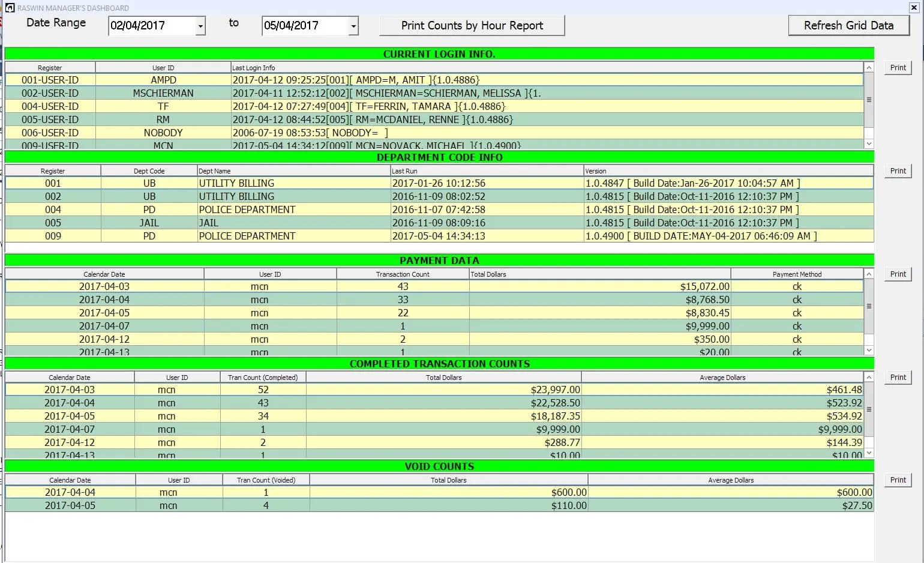Viewport: 924px width, 563px height.
Task: Click the login grid scrollbar thumb
Action: pos(869,100)
